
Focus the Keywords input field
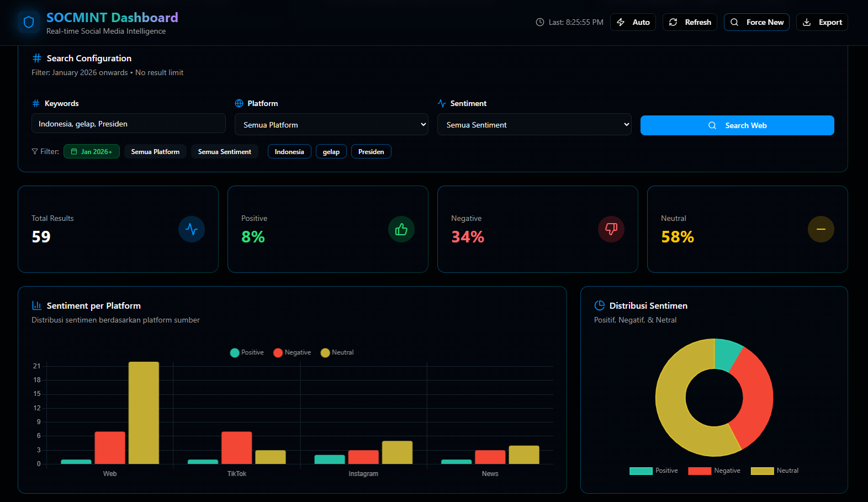tap(128, 124)
